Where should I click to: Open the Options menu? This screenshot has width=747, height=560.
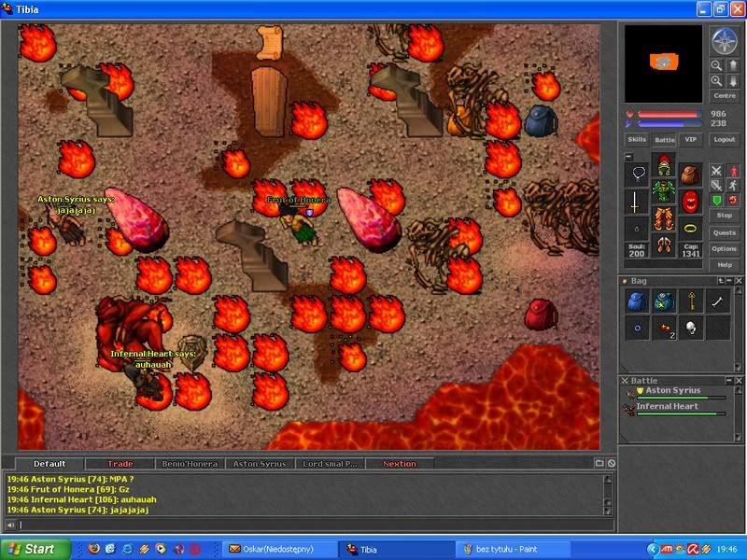(x=725, y=248)
